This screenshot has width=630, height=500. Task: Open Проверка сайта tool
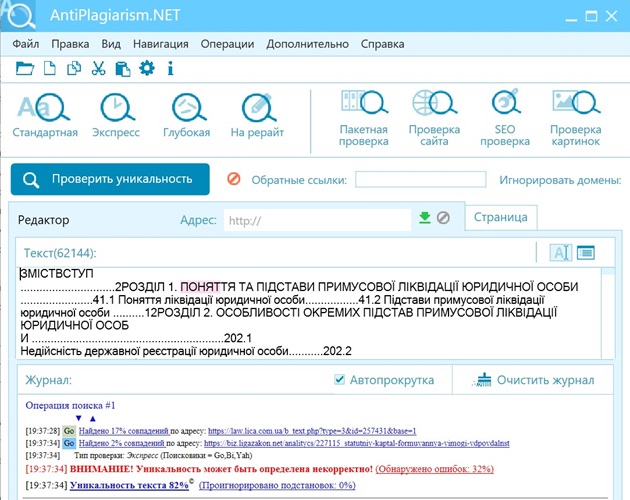tap(434, 118)
